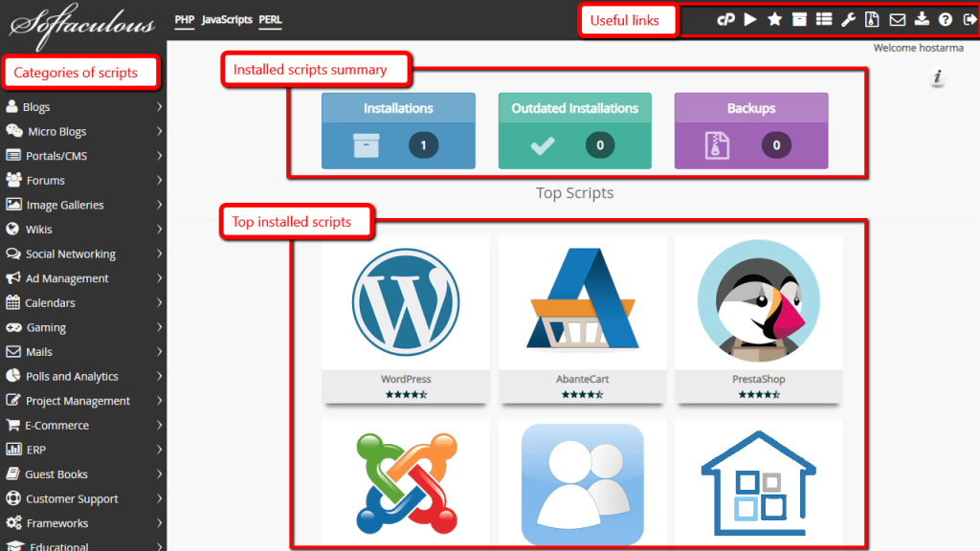Select the PrestaShop puffin logo thumbnail
Viewport: 980px width, 551px height.
pos(759,301)
